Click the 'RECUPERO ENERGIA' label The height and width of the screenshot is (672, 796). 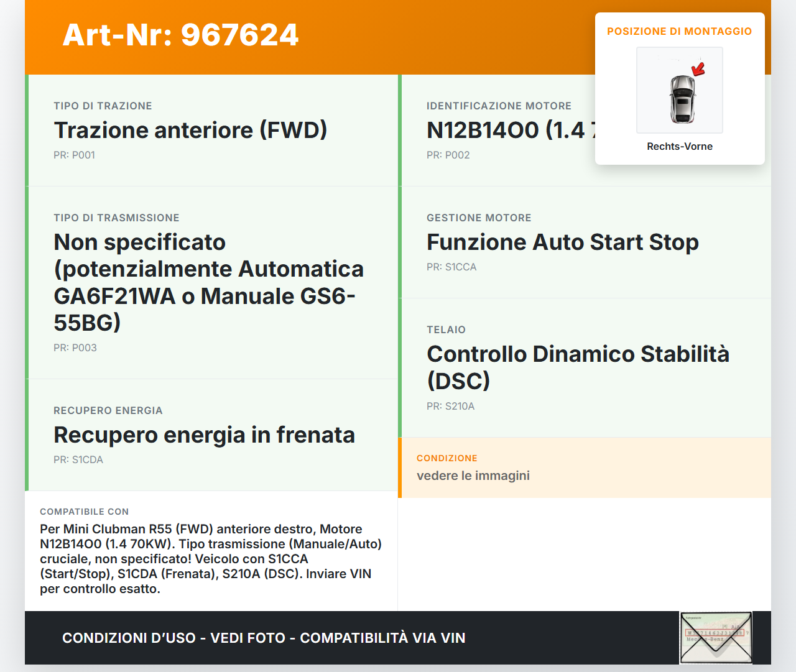click(108, 410)
